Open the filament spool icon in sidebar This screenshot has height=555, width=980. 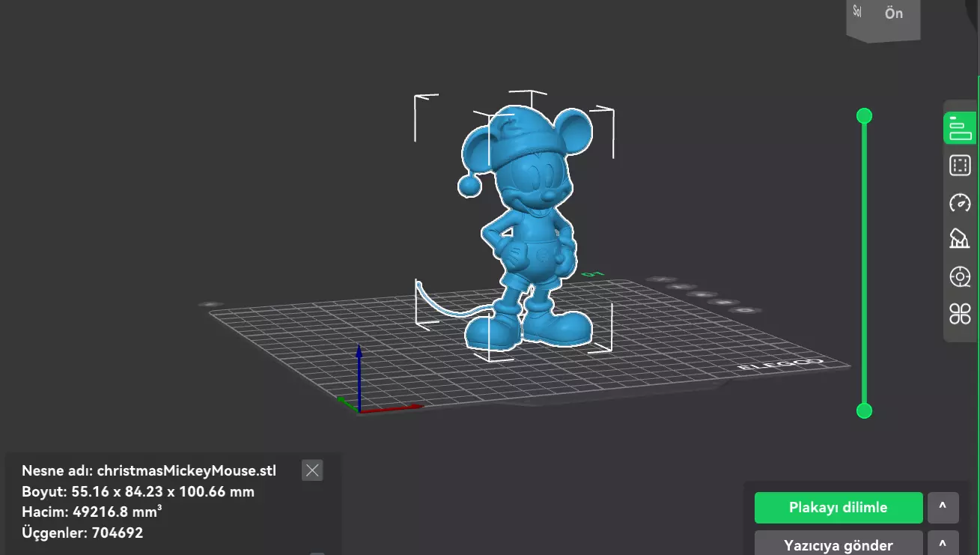pos(960,276)
